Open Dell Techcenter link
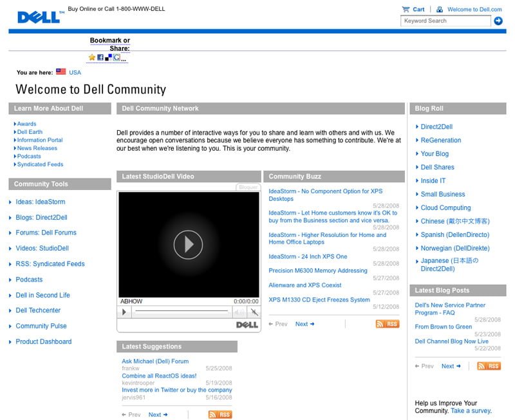Viewport: 515px width, 420px height. (x=38, y=310)
